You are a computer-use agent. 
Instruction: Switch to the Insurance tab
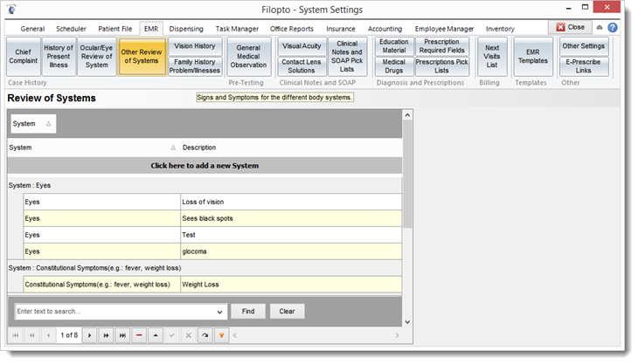point(341,29)
